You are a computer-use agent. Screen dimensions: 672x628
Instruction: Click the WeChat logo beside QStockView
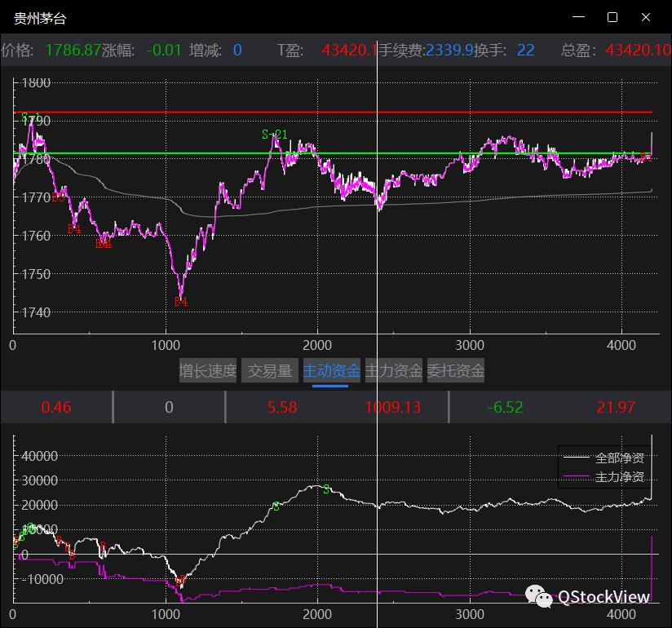539,597
